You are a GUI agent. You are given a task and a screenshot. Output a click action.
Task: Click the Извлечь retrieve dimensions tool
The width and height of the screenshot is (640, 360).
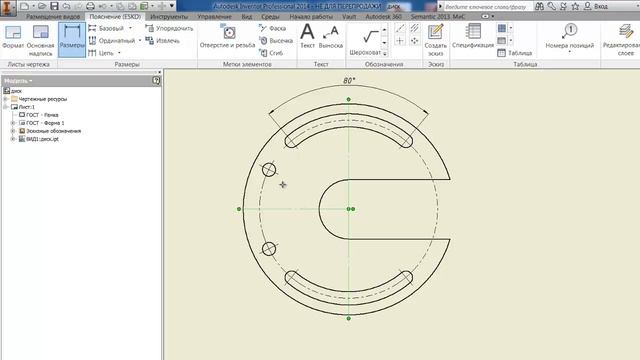click(x=163, y=40)
